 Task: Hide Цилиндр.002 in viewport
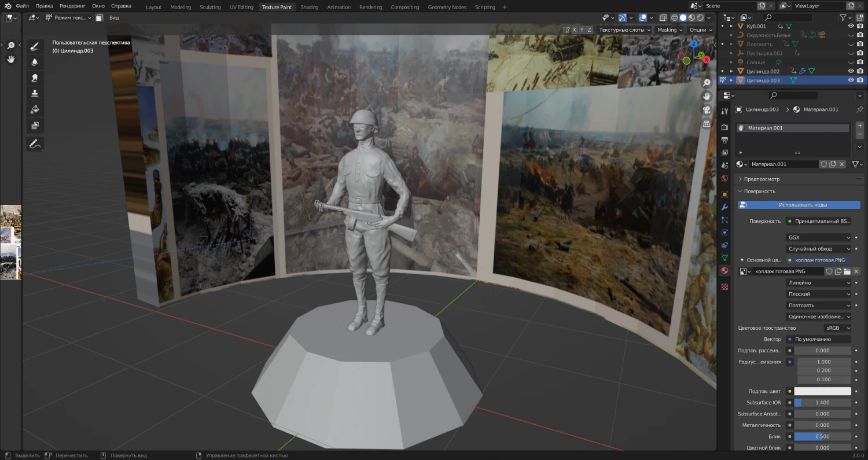click(x=851, y=71)
